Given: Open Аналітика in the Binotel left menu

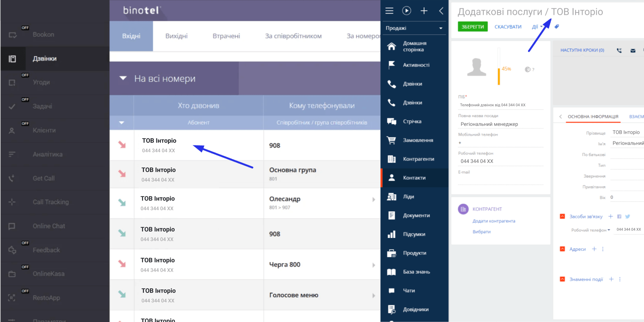Looking at the screenshot, I should click(x=55, y=154).
